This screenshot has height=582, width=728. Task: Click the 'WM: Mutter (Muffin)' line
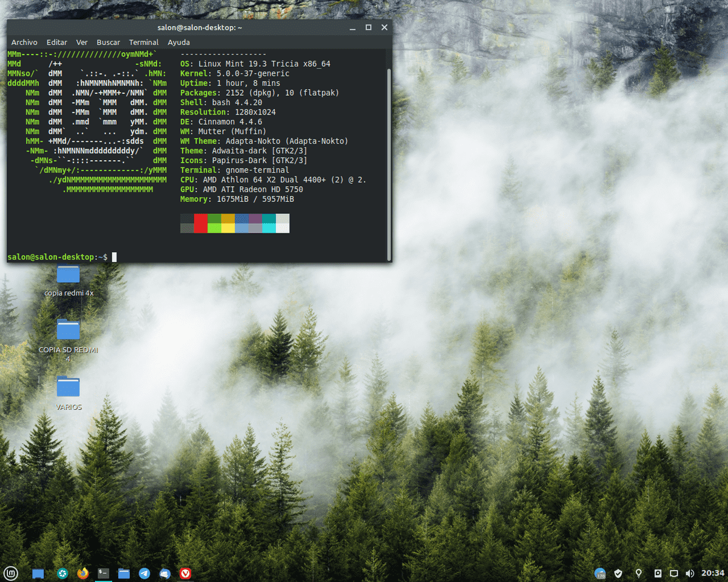coord(223,132)
